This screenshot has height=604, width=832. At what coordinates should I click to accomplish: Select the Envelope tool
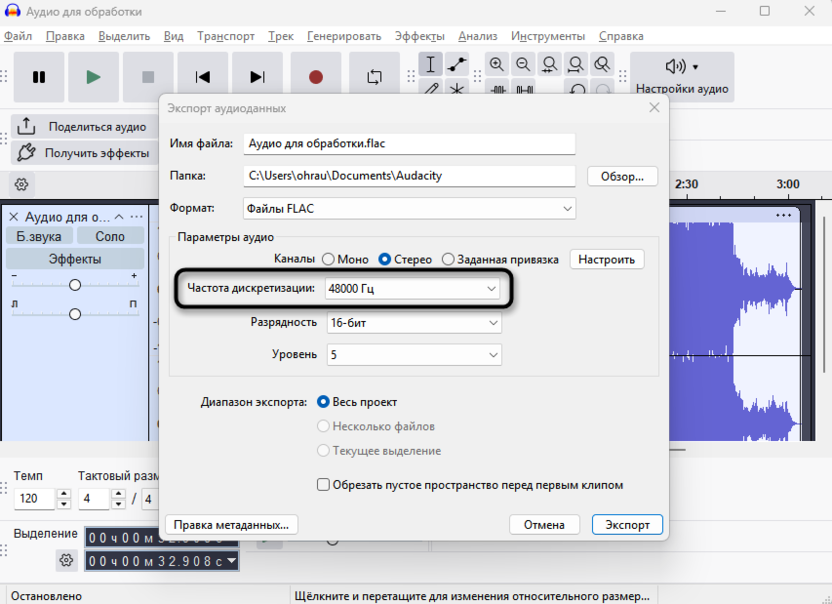click(x=457, y=65)
